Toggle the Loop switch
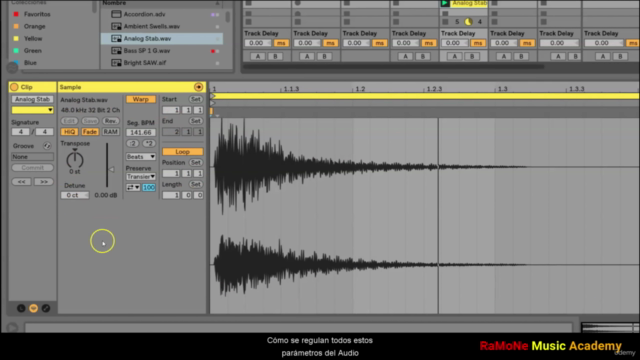Image resolution: width=640 pixels, height=360 pixels. coord(182,151)
